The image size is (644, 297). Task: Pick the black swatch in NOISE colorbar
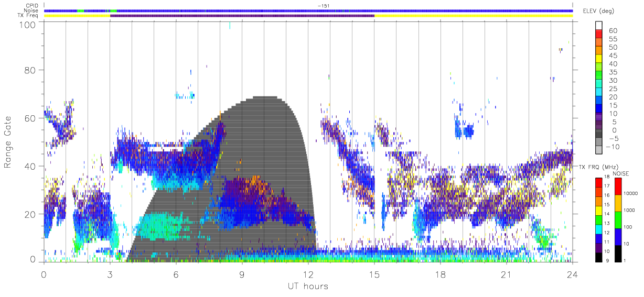coord(617,253)
